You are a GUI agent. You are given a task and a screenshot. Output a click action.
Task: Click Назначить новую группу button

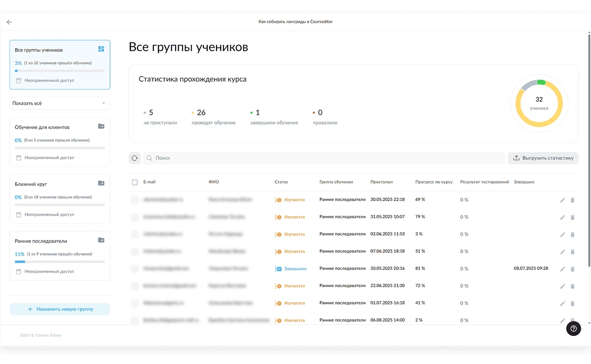pyautogui.click(x=60, y=309)
